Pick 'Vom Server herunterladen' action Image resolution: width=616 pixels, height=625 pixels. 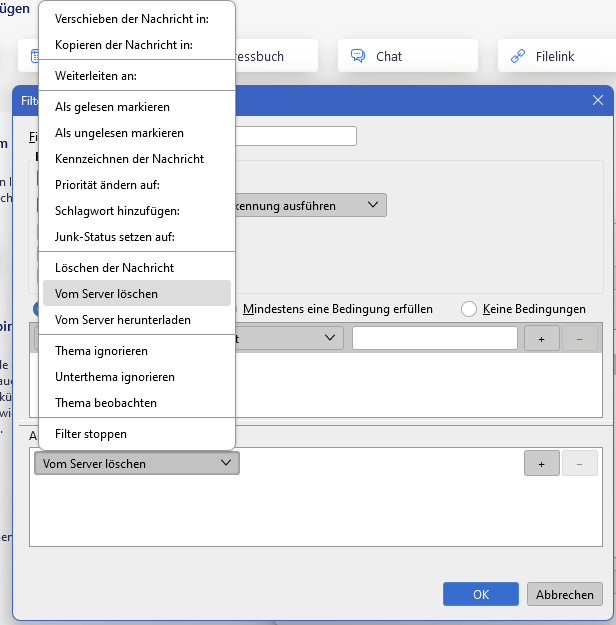(137, 320)
